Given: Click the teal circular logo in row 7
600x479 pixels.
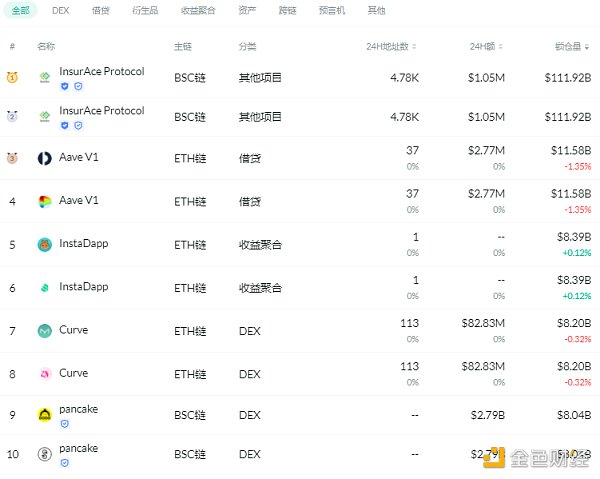Looking at the screenshot, I should click(x=45, y=331).
